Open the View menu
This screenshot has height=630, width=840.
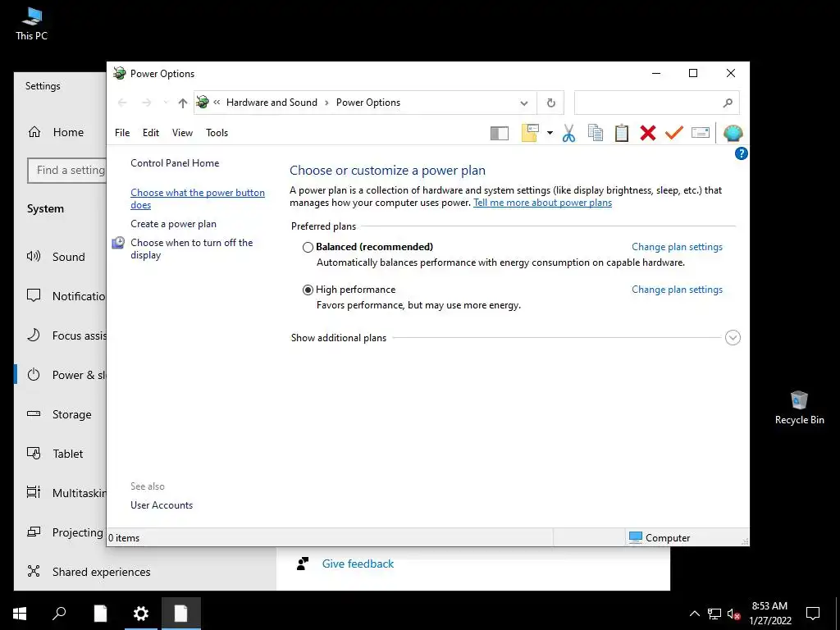[x=182, y=133]
